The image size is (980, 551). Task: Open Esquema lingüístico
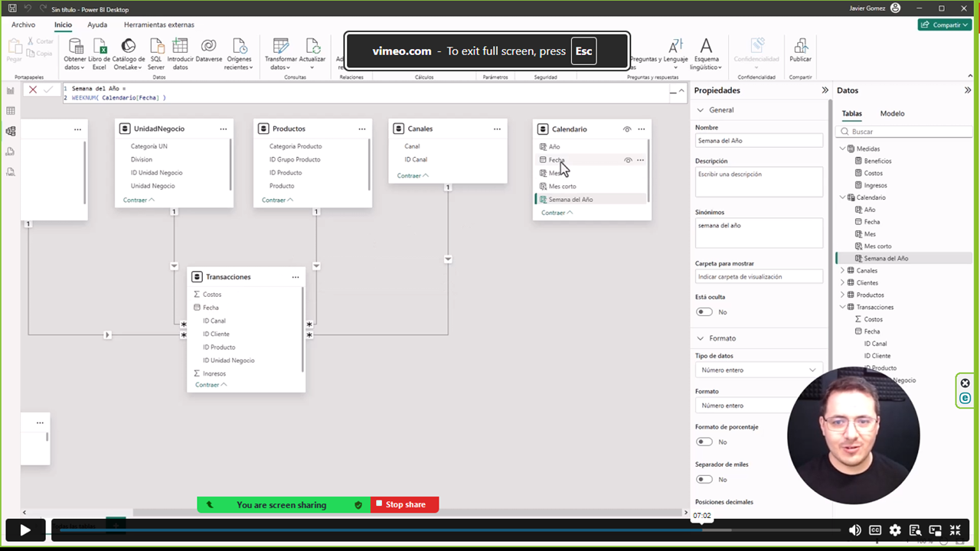coord(705,54)
